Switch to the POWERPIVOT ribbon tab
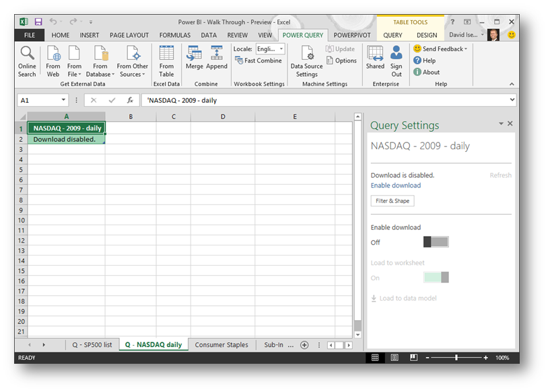 tap(353, 35)
